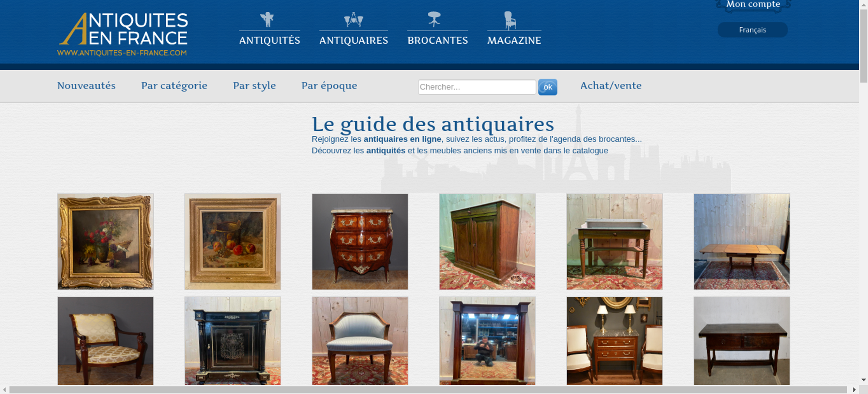Image resolution: width=868 pixels, height=394 pixels.
Task: Click the vertical scrollbar down arrow
Action: pos(864,380)
